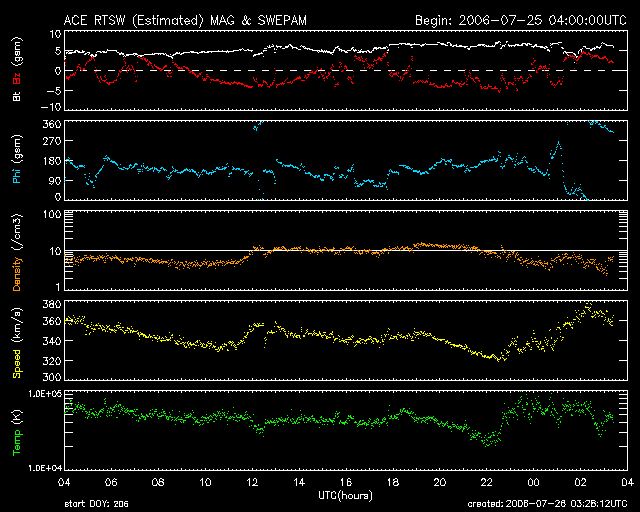Click the "(km/s)" unit label

17,326
